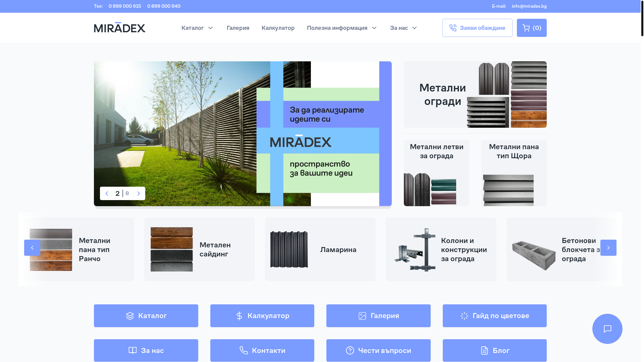The height and width of the screenshot is (362, 644).
Task: Click the hero slider progress bar
Action: [x=243, y=207]
